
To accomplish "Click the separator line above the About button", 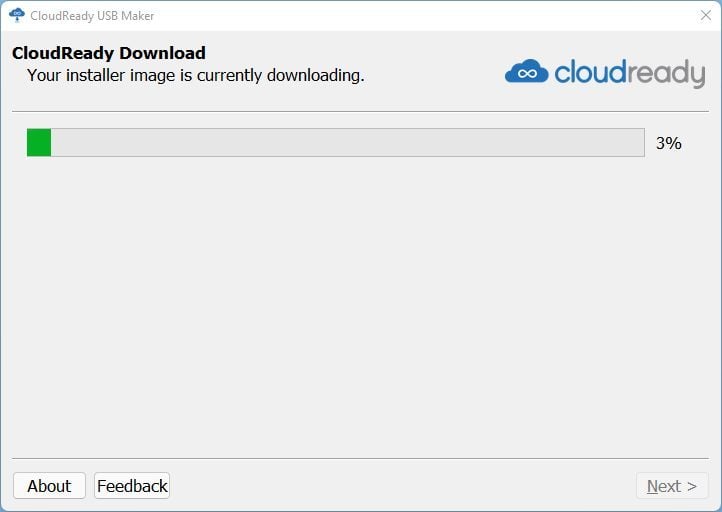I will point(360,459).
